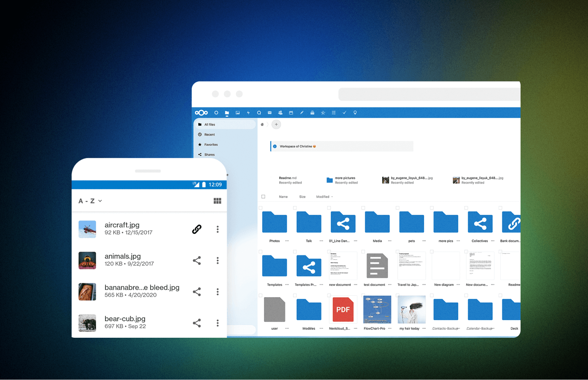Open the my hair today image thumbnail
This screenshot has width=588, height=380.
click(x=412, y=310)
